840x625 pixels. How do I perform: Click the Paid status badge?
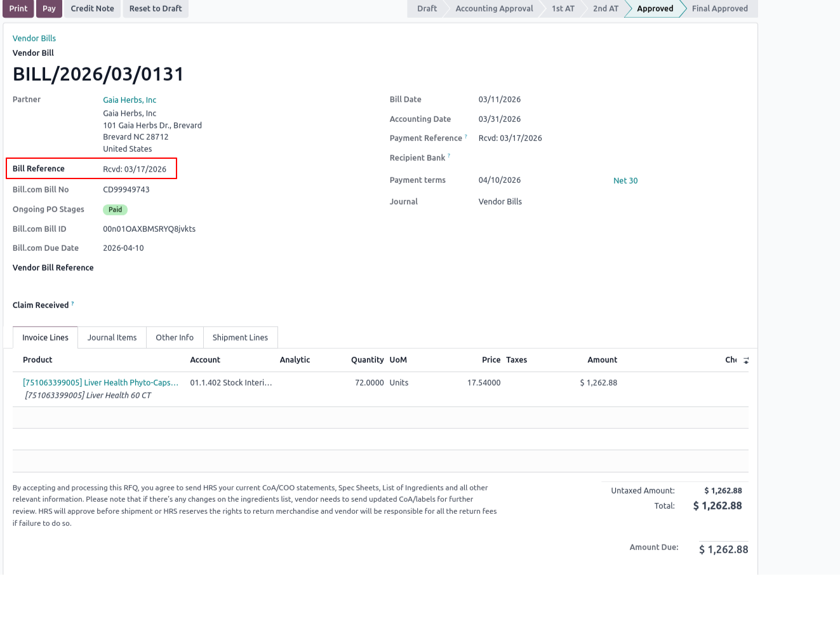[115, 210]
